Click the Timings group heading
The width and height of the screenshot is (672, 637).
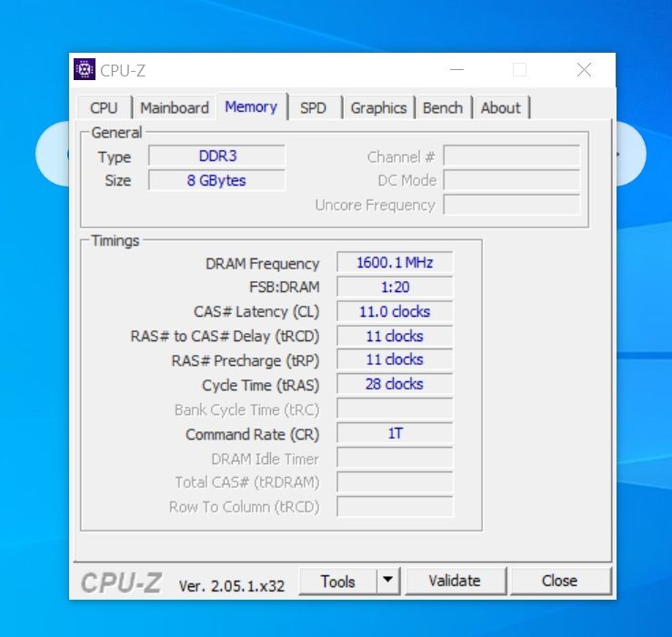pyautogui.click(x=115, y=240)
